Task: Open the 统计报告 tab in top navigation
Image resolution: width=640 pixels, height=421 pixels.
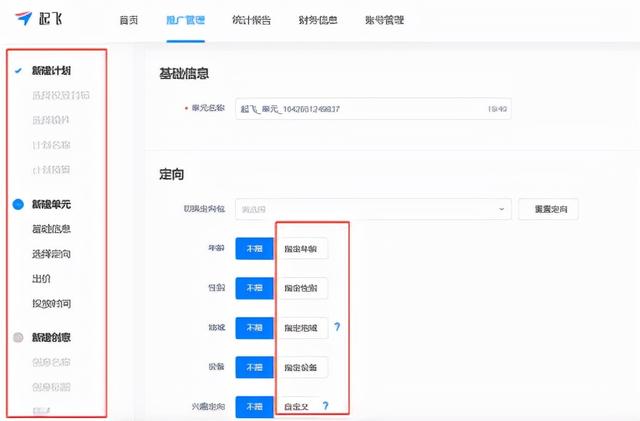Action: [x=250, y=20]
